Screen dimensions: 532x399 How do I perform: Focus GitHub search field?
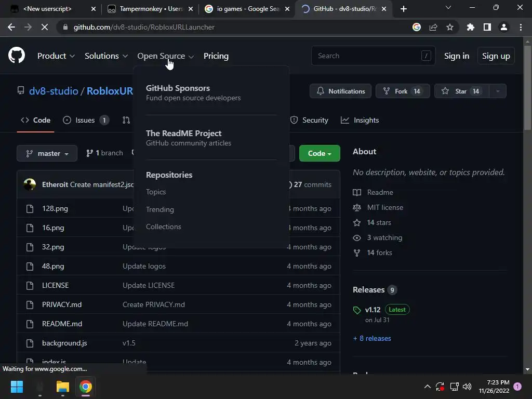click(373, 56)
